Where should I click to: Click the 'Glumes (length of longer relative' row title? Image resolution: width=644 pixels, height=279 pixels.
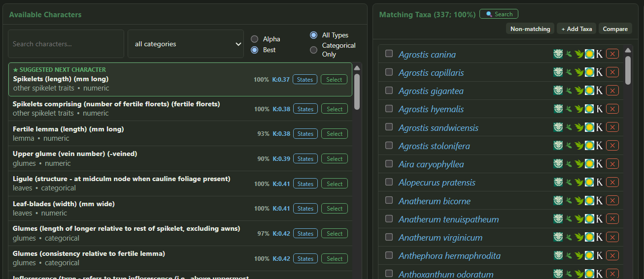tap(126, 228)
